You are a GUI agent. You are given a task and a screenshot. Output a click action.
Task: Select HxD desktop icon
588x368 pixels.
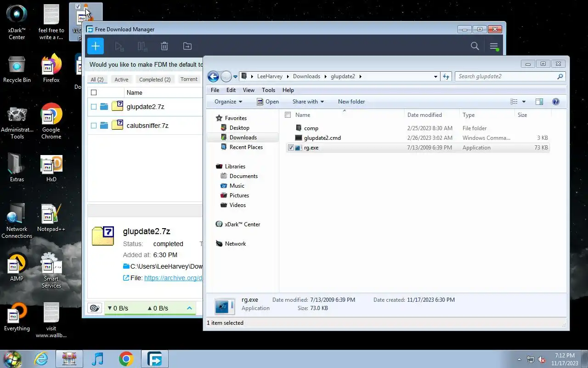pyautogui.click(x=51, y=169)
